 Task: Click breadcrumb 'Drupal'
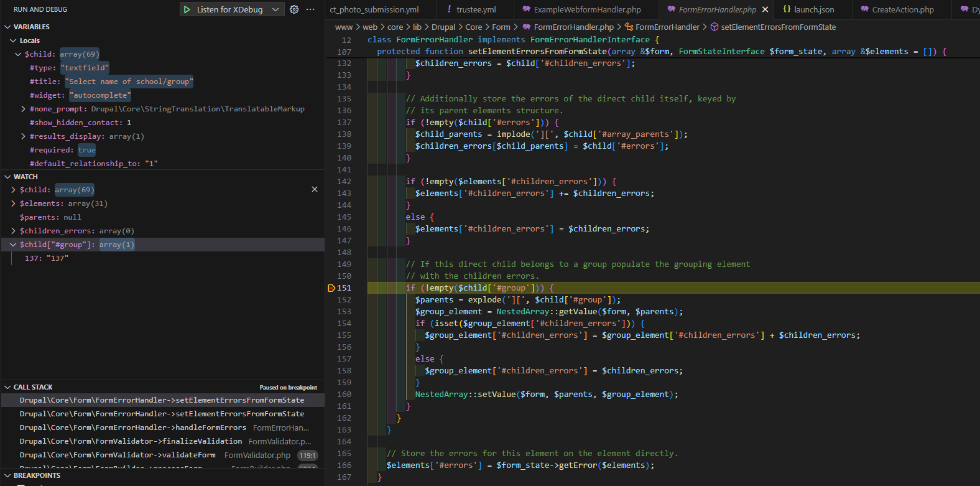(x=443, y=27)
